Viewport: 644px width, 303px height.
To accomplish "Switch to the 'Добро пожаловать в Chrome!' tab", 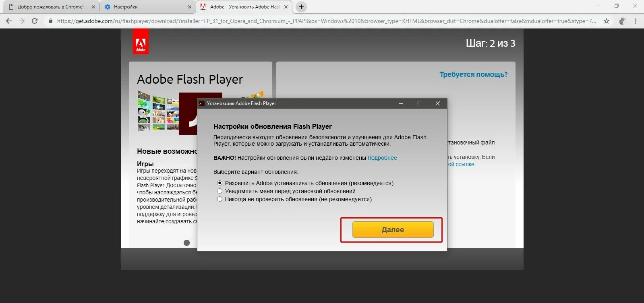I will click(x=50, y=7).
